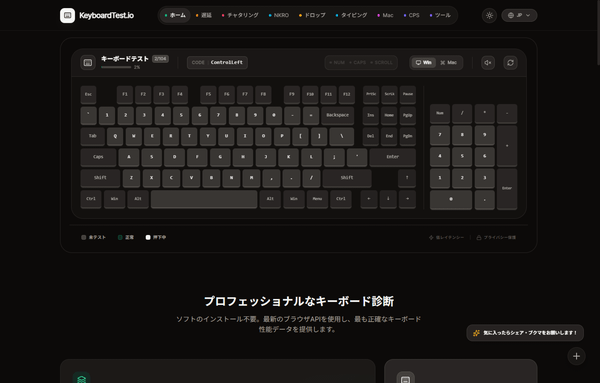Reset the keyboard test with refresh icon

pyautogui.click(x=510, y=63)
